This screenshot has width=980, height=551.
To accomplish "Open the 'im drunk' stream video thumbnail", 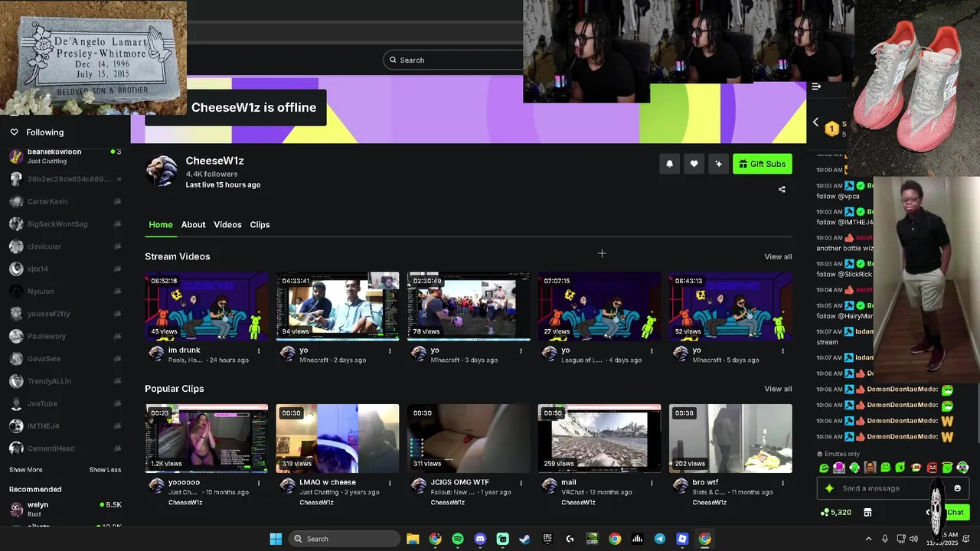I will point(207,306).
